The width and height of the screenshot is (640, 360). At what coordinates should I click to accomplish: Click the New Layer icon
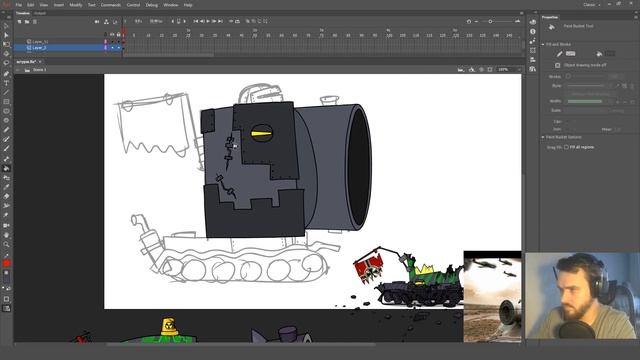point(19,22)
